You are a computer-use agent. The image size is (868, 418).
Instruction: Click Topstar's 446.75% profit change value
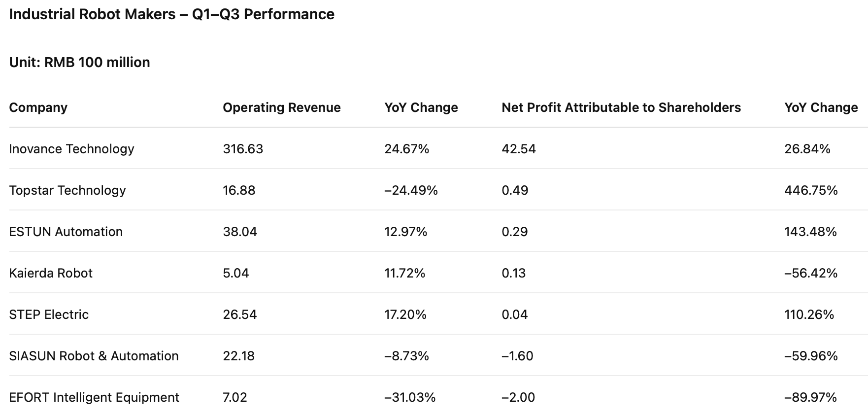click(811, 190)
